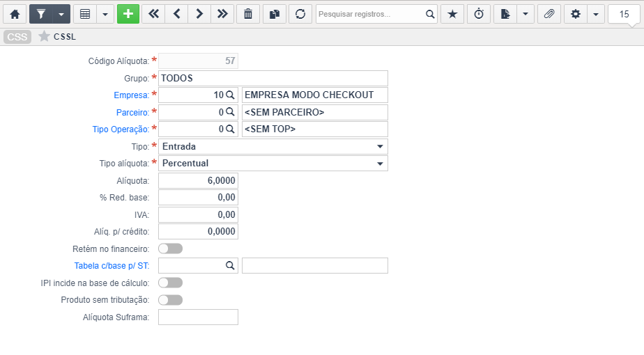Mark CSSL as favorite star
The image size is (644, 355).
point(44,36)
